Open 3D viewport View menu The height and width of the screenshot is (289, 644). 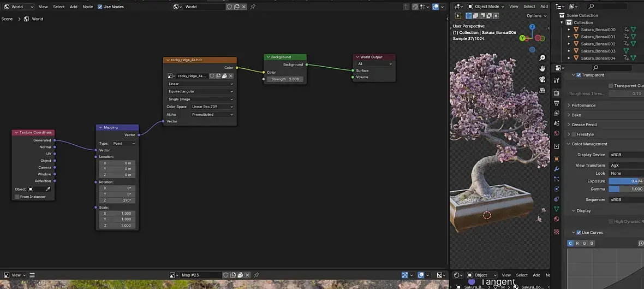(x=514, y=7)
